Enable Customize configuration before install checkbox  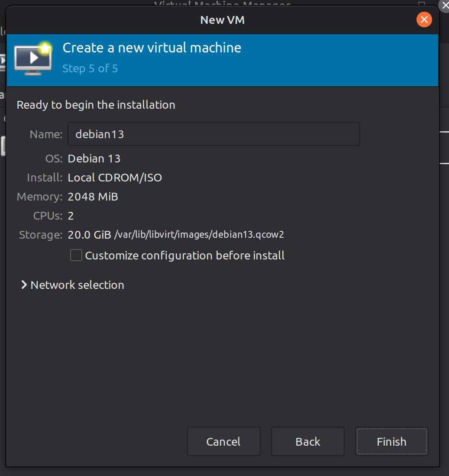76,256
